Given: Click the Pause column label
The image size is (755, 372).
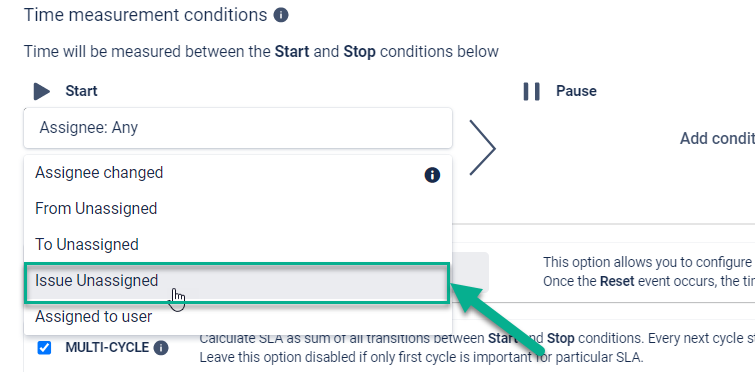Looking at the screenshot, I should (576, 91).
